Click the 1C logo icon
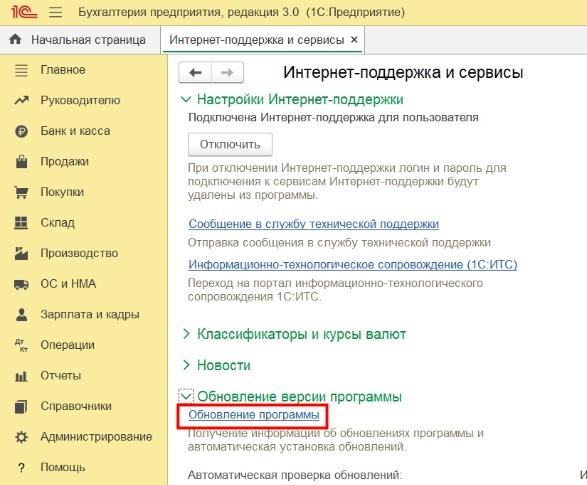The height and width of the screenshot is (485, 587). pos(24,12)
